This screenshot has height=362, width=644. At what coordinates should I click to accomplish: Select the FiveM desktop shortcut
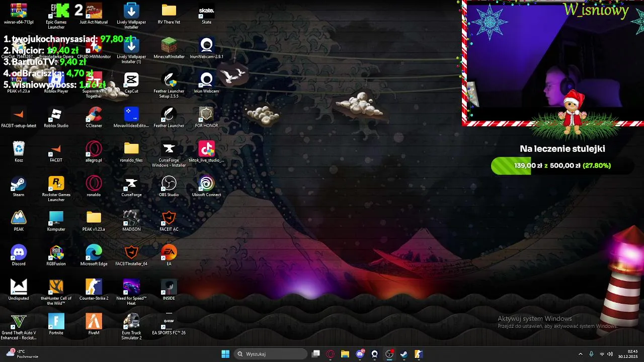point(94,325)
